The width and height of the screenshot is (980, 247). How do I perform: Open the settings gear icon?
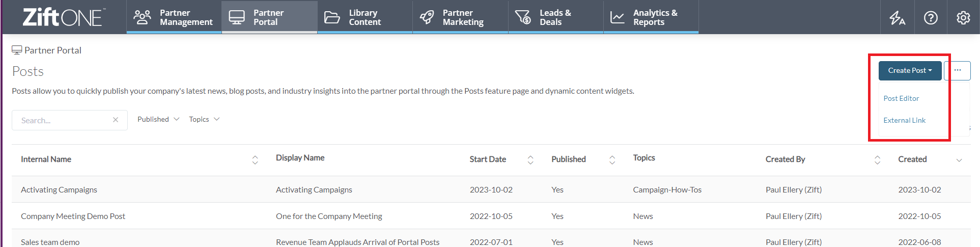point(963,18)
